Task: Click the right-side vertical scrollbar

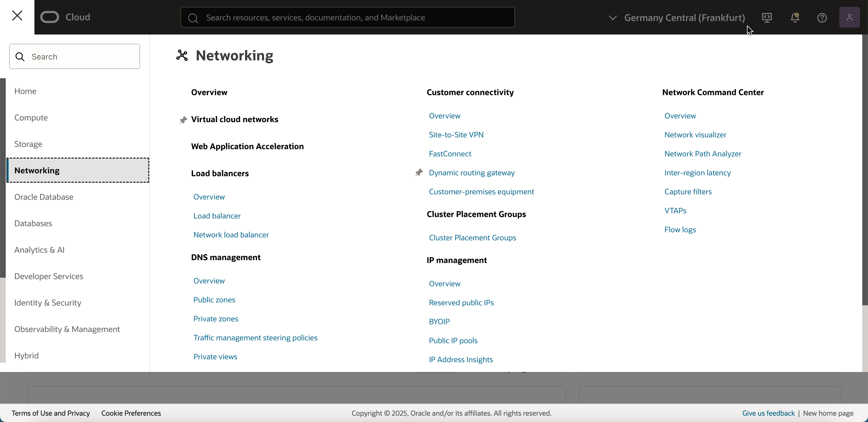Action: 865,169
